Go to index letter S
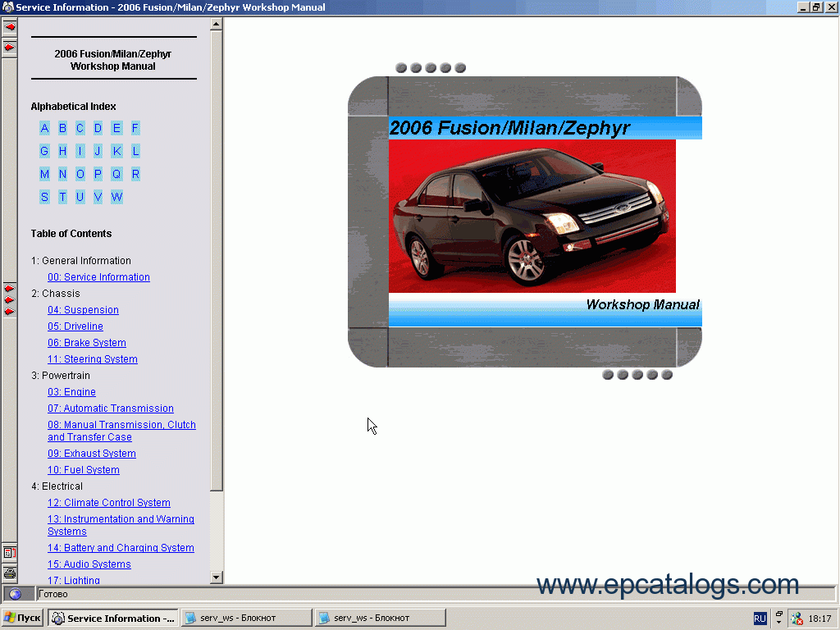The width and height of the screenshot is (840, 630). pyautogui.click(x=44, y=197)
